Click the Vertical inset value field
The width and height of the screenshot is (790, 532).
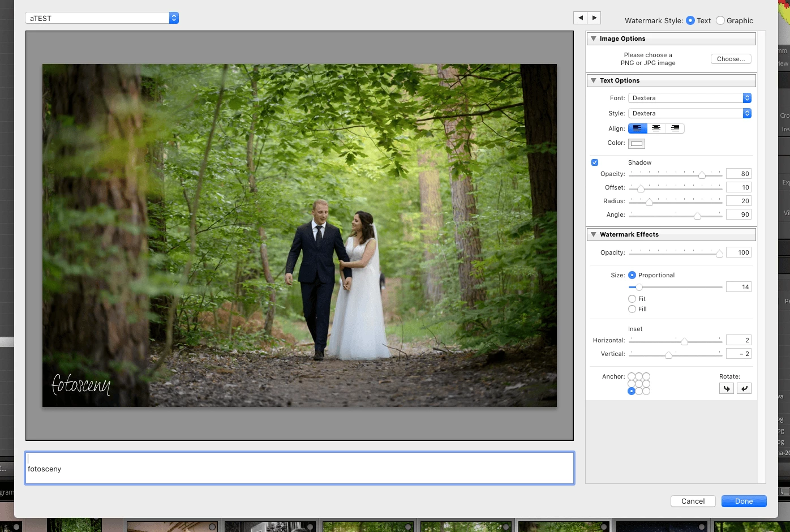tap(739, 354)
